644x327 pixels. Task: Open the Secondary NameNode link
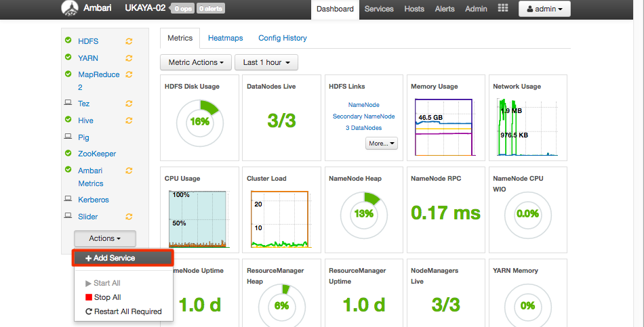tap(364, 116)
